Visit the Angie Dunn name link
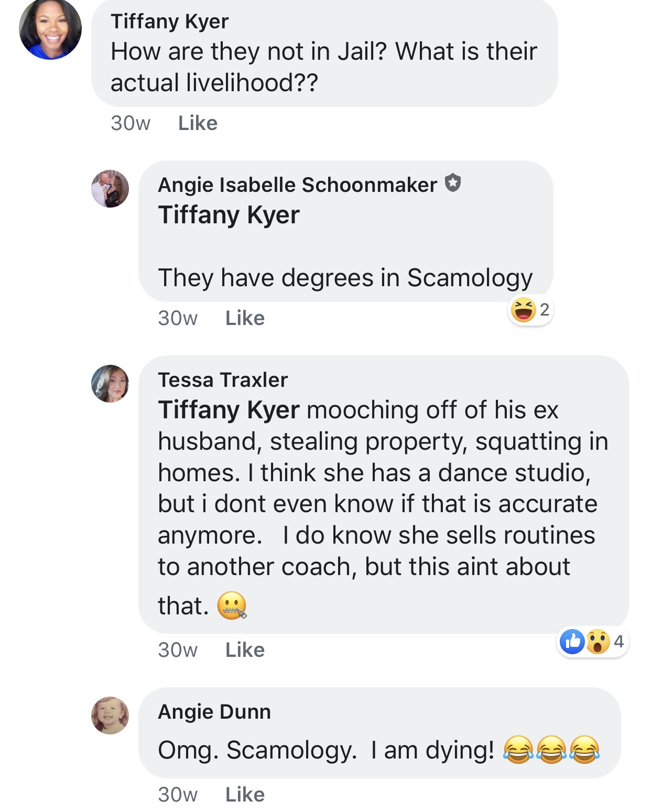This screenshot has height=812, width=651. [214, 712]
